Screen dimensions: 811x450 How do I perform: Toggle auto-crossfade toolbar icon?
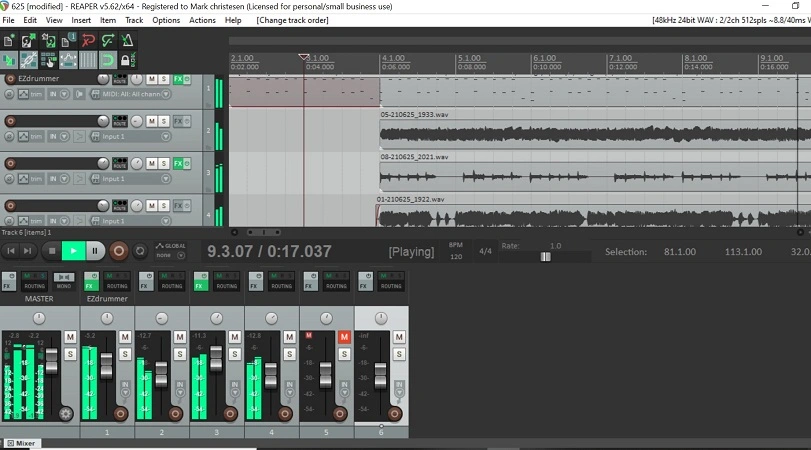9,60
